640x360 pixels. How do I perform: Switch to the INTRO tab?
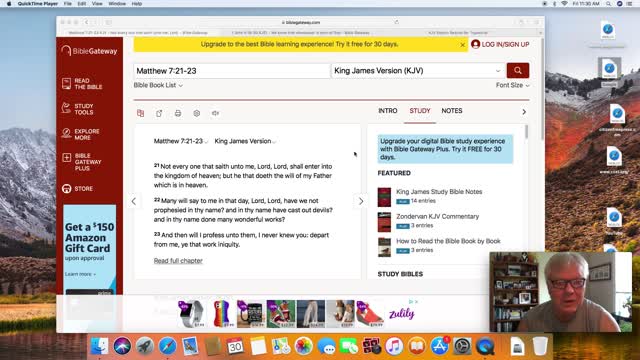pyautogui.click(x=388, y=111)
